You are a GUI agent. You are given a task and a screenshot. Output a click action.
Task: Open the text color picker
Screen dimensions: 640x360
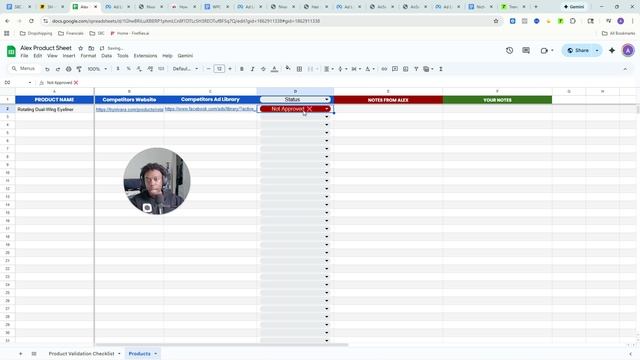(274, 69)
